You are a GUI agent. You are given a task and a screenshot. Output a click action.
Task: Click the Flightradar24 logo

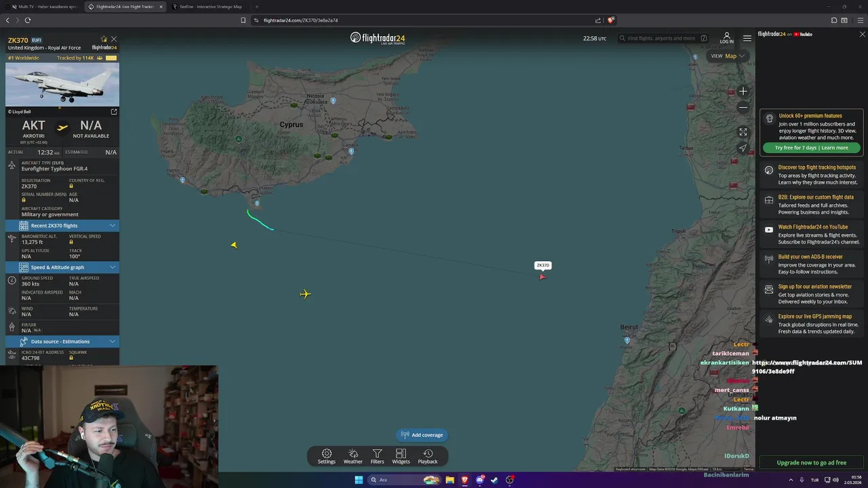378,38
